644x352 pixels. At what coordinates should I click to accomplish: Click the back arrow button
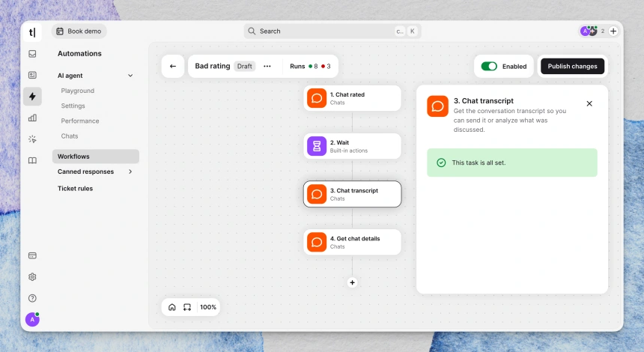[x=173, y=66]
